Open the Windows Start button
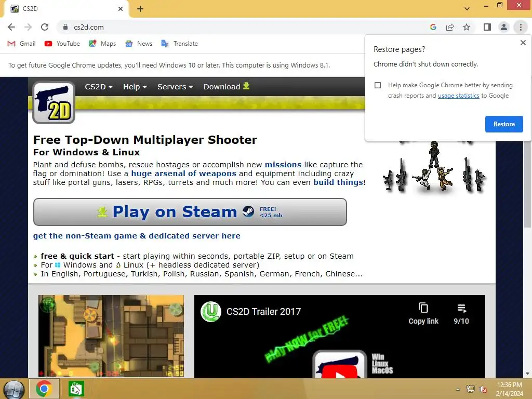 [14, 389]
